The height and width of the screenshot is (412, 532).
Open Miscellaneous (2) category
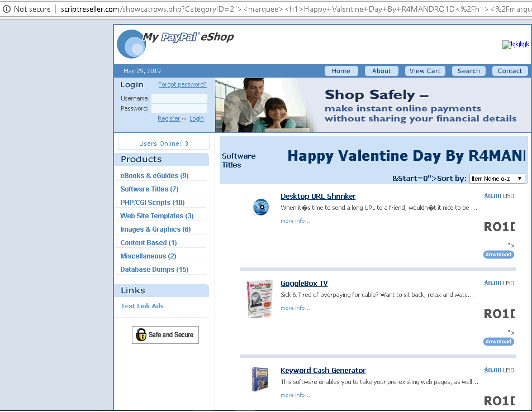(148, 256)
